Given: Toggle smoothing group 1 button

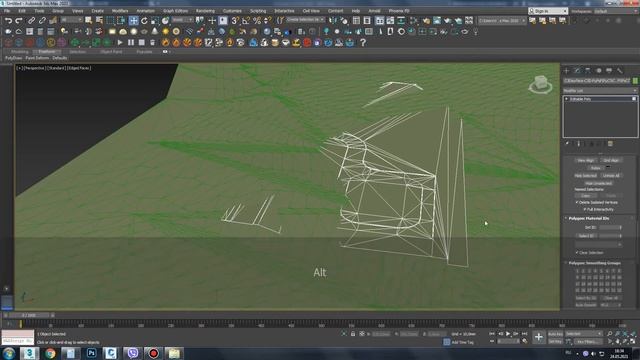Looking at the screenshot, I should pyautogui.click(x=577, y=271).
